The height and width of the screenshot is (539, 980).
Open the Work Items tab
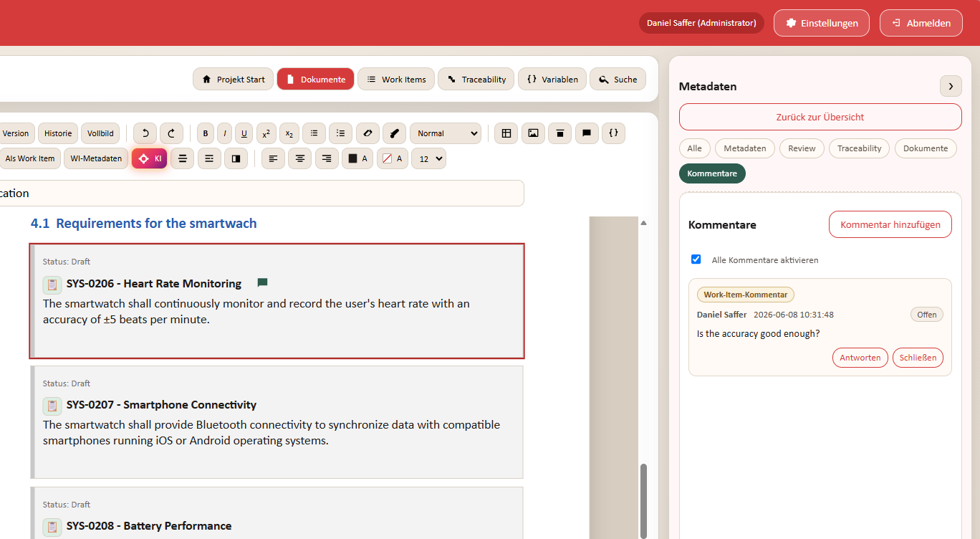tap(396, 79)
